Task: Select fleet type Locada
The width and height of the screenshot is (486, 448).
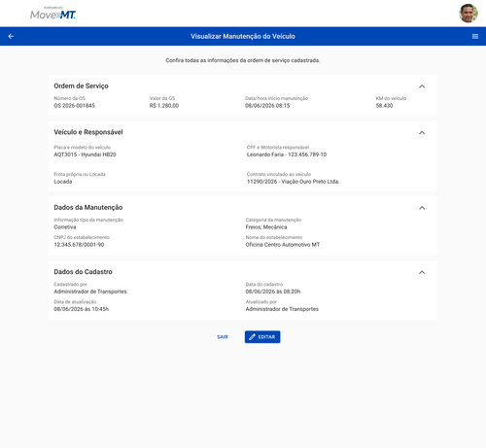Action: tap(63, 182)
